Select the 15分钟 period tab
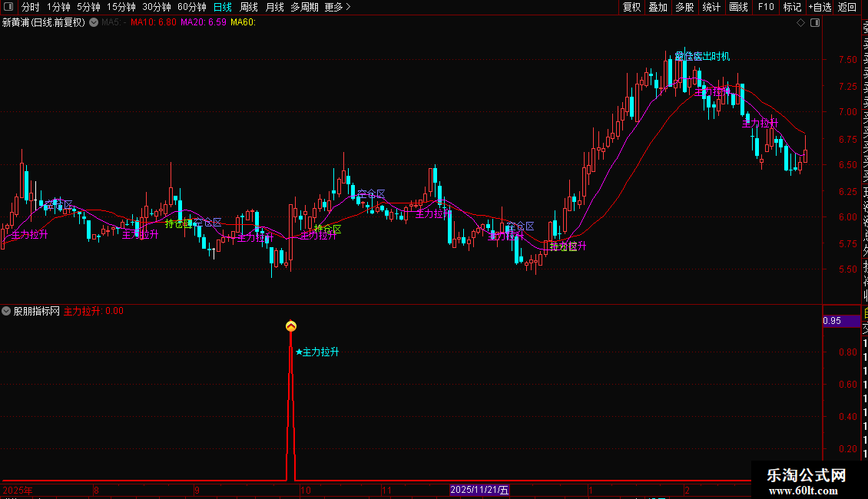The width and height of the screenshot is (868, 499). [x=121, y=7]
